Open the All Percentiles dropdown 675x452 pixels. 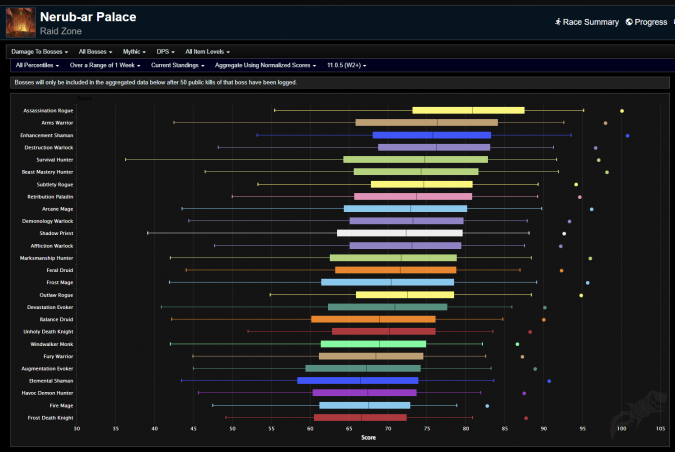(x=37, y=65)
